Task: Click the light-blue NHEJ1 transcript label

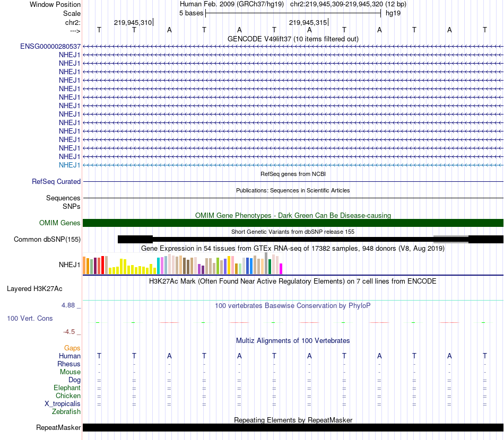Action: point(69,165)
